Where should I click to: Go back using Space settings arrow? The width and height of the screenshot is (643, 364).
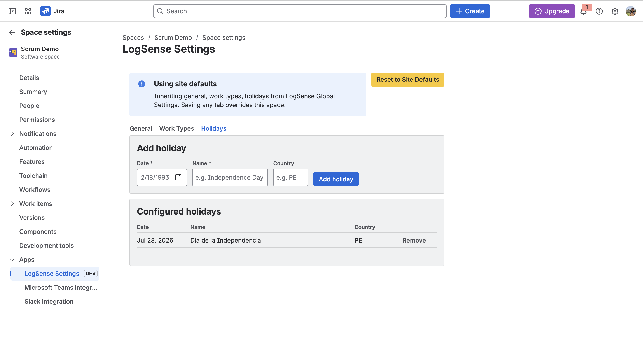(x=12, y=32)
